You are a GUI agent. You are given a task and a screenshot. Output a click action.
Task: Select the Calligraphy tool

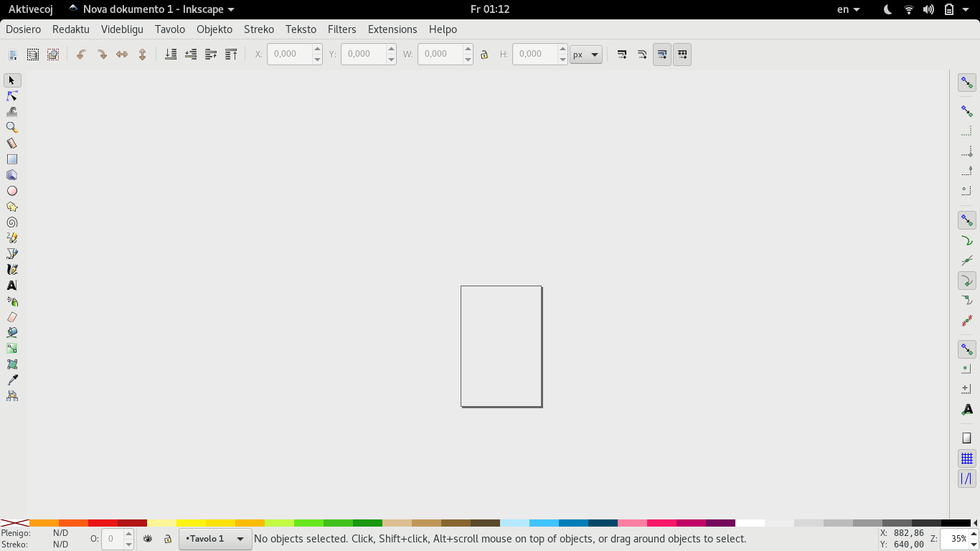click(12, 270)
